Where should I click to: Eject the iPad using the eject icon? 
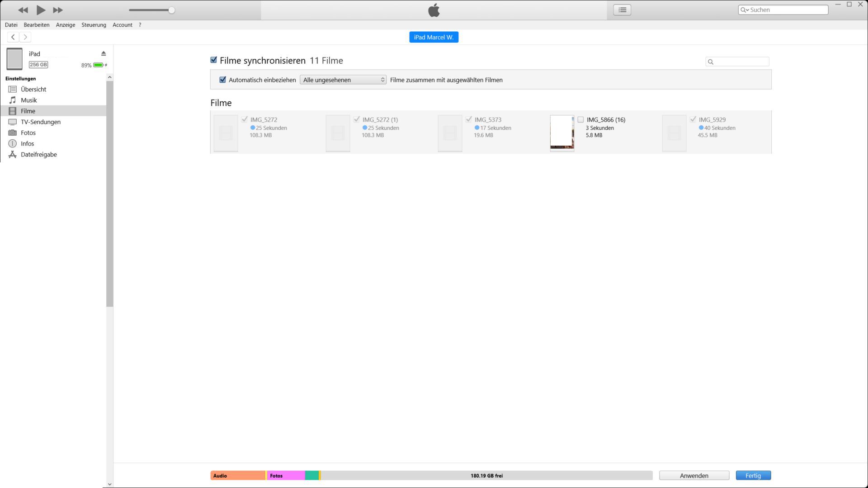click(104, 53)
